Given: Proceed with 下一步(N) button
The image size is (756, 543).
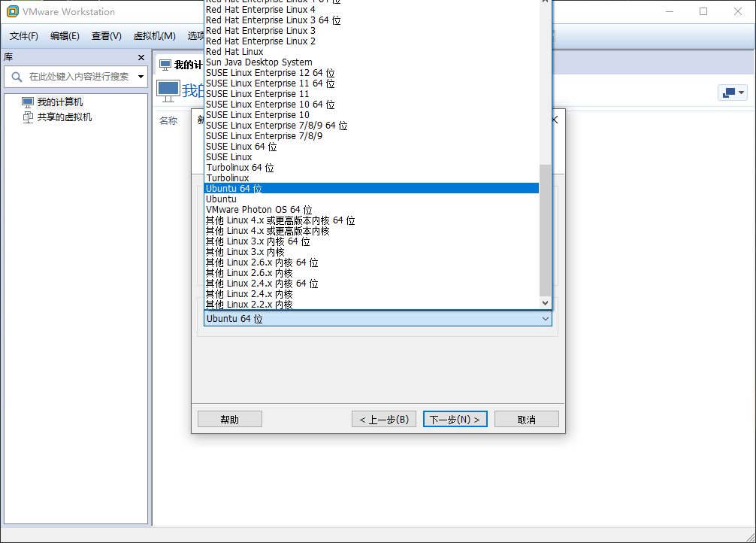Looking at the screenshot, I should point(455,420).
